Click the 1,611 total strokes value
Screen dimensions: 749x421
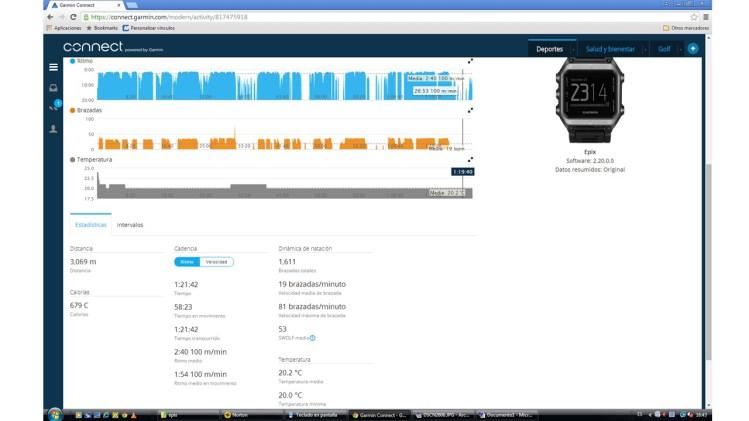coord(287,262)
